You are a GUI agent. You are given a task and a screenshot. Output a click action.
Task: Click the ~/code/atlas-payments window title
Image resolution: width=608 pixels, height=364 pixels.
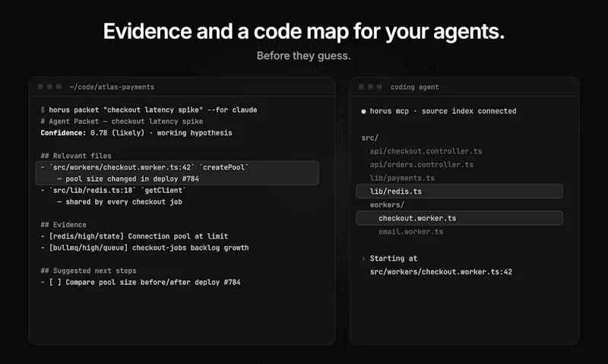point(112,87)
